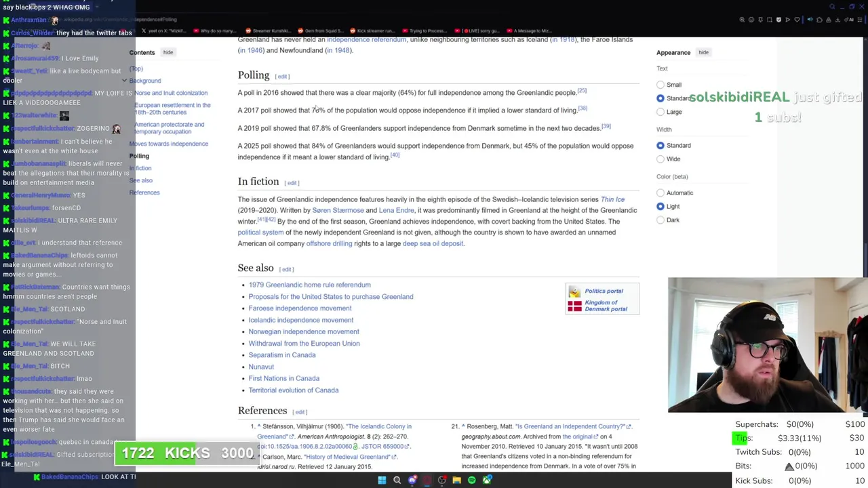This screenshot has height=488, width=868.
Task: Open citation 40 footnote
Action: point(395,155)
